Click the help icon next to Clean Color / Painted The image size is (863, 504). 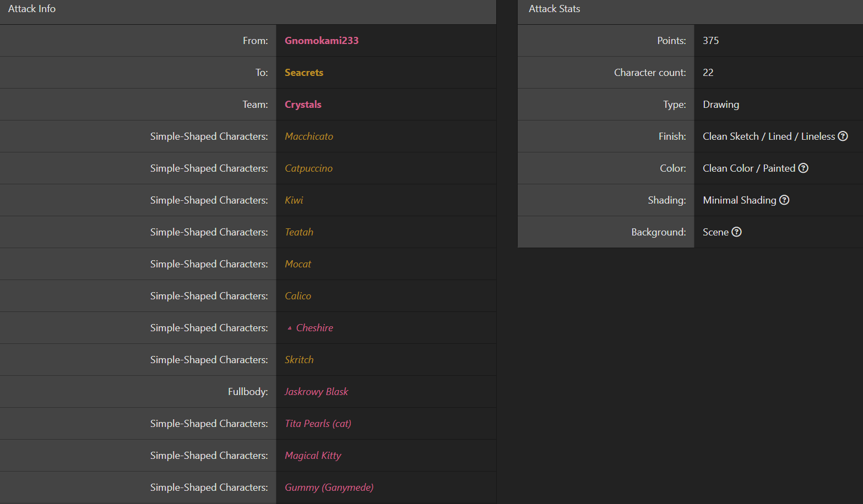[803, 168]
